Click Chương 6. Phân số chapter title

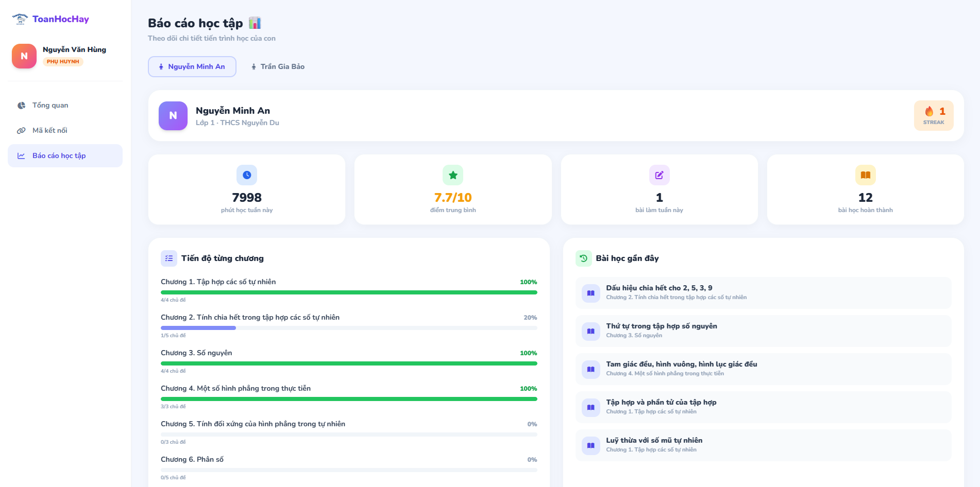[x=192, y=460]
